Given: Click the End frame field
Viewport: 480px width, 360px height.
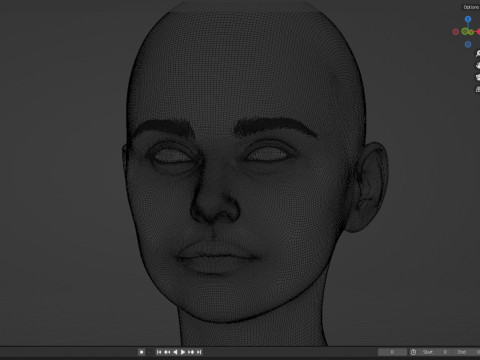Looking at the screenshot, I should (x=466, y=352).
